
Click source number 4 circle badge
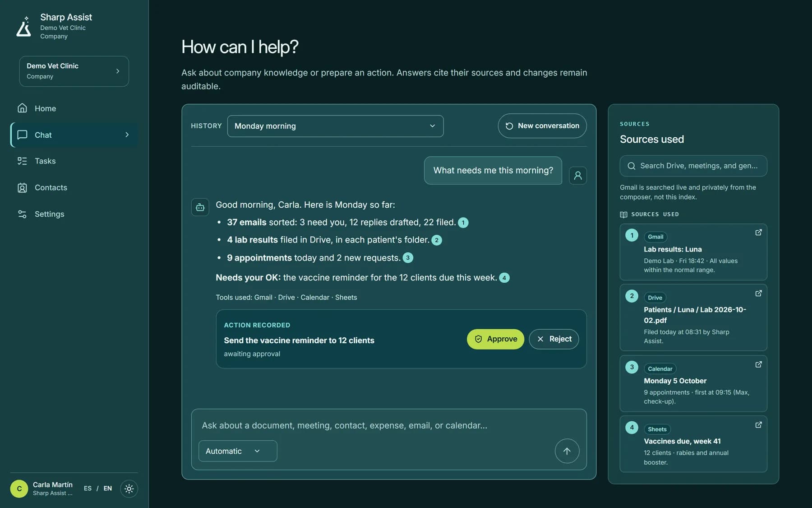(632, 427)
